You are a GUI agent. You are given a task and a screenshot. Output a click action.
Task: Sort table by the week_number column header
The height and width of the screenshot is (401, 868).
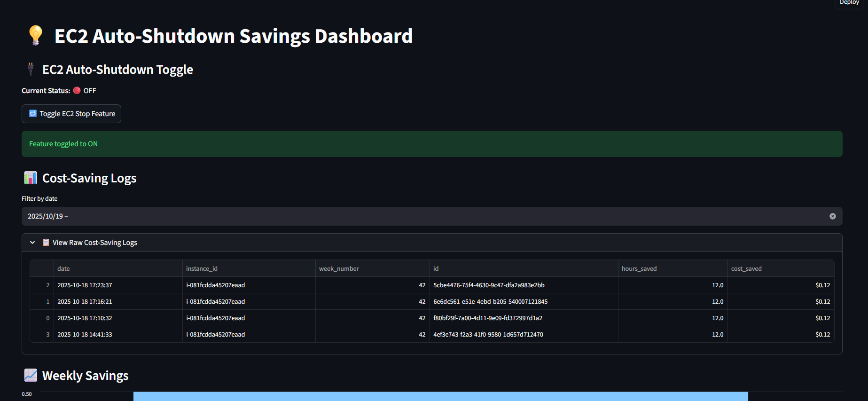(x=372, y=268)
